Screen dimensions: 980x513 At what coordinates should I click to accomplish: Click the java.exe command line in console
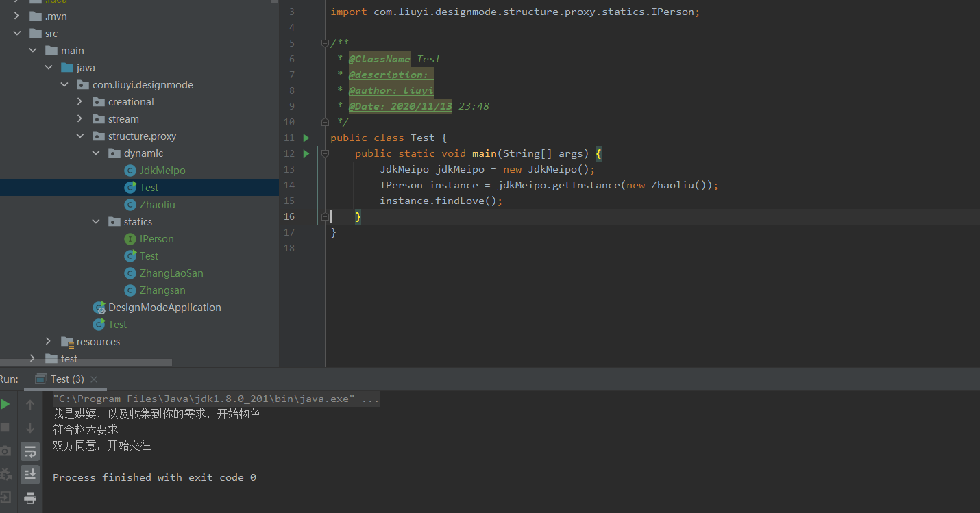(216, 399)
